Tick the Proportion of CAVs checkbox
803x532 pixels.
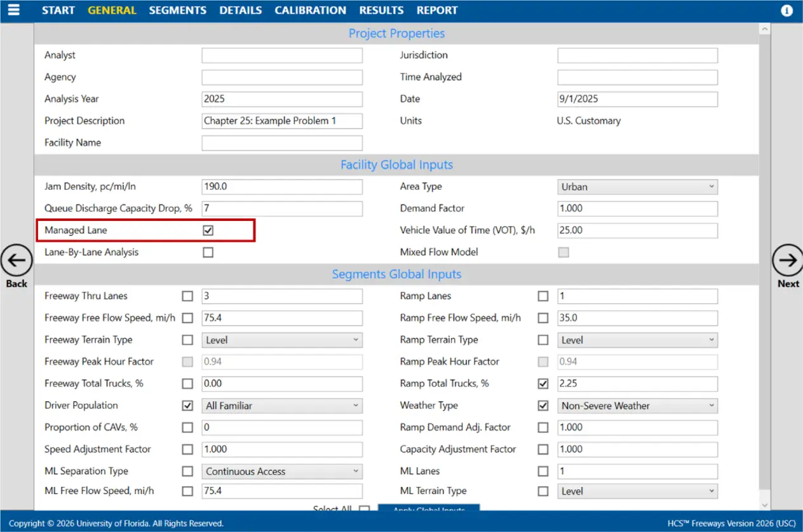tap(187, 427)
